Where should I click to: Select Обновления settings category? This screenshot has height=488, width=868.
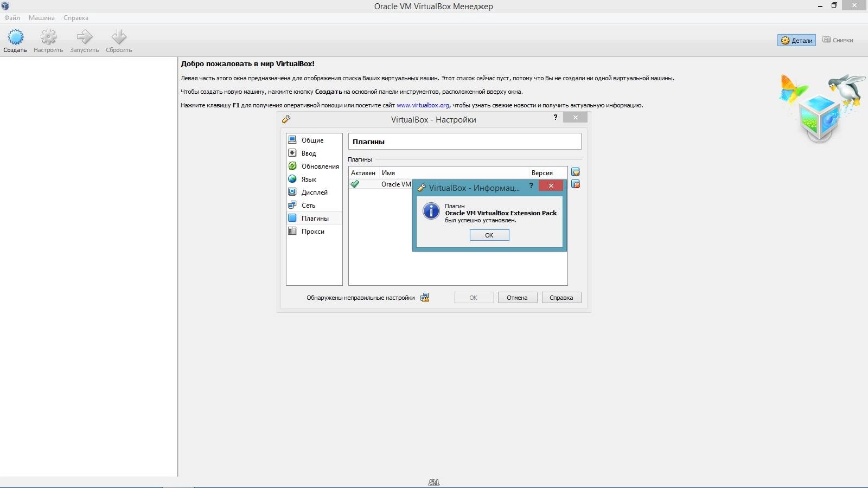pos(314,166)
